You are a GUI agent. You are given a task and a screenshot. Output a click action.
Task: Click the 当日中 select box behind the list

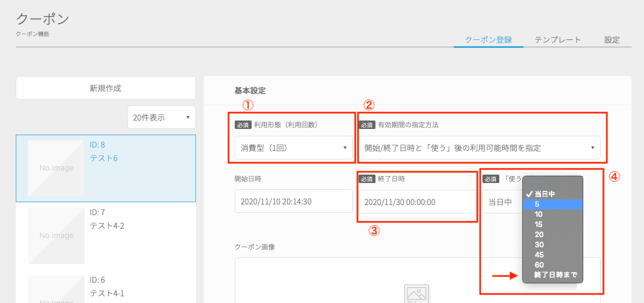pyautogui.click(x=503, y=202)
